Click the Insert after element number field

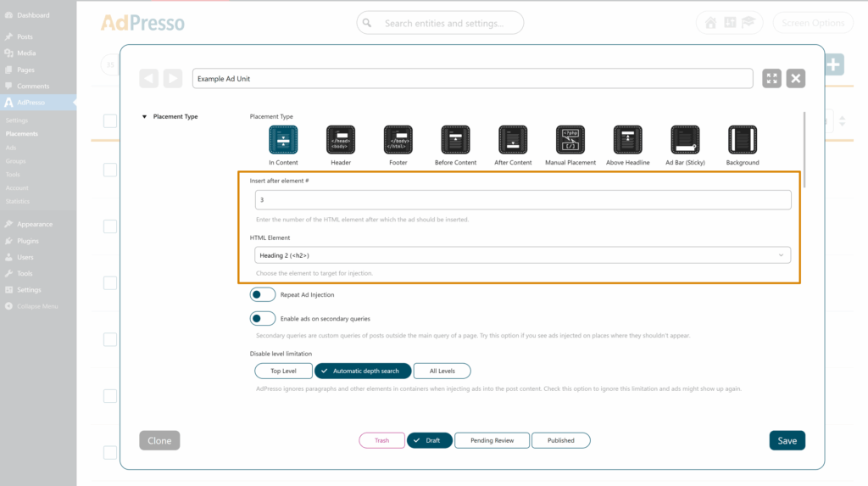522,200
